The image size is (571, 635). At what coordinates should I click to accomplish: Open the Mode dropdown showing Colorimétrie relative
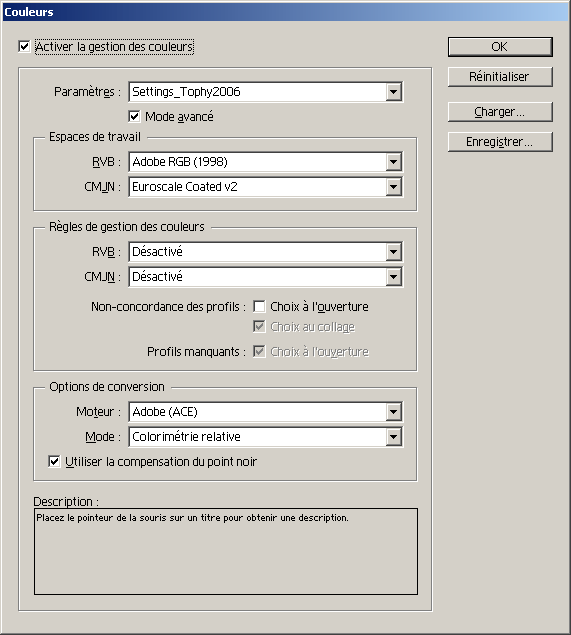click(x=393, y=437)
